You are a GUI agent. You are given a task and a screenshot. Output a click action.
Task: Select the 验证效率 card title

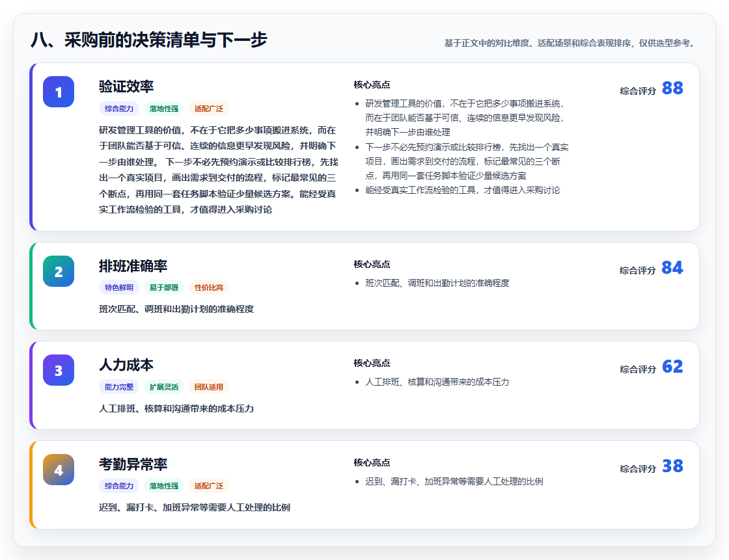coord(126,87)
